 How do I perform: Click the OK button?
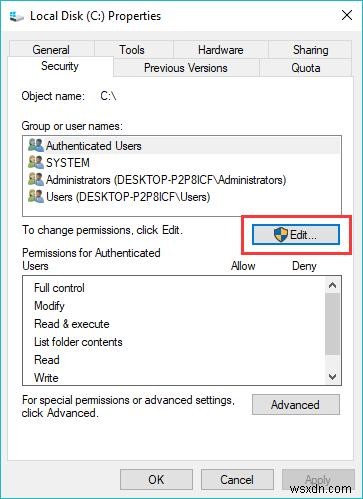pyautogui.click(x=156, y=480)
